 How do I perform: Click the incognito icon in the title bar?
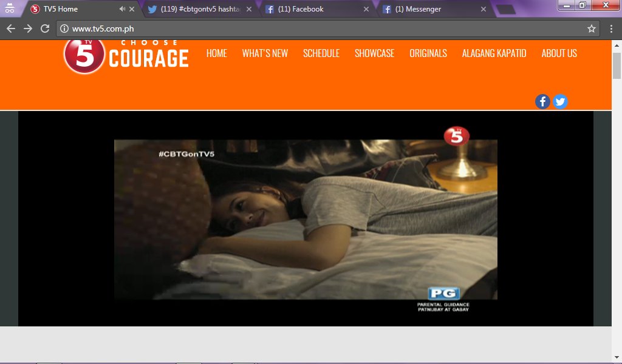coord(10,8)
